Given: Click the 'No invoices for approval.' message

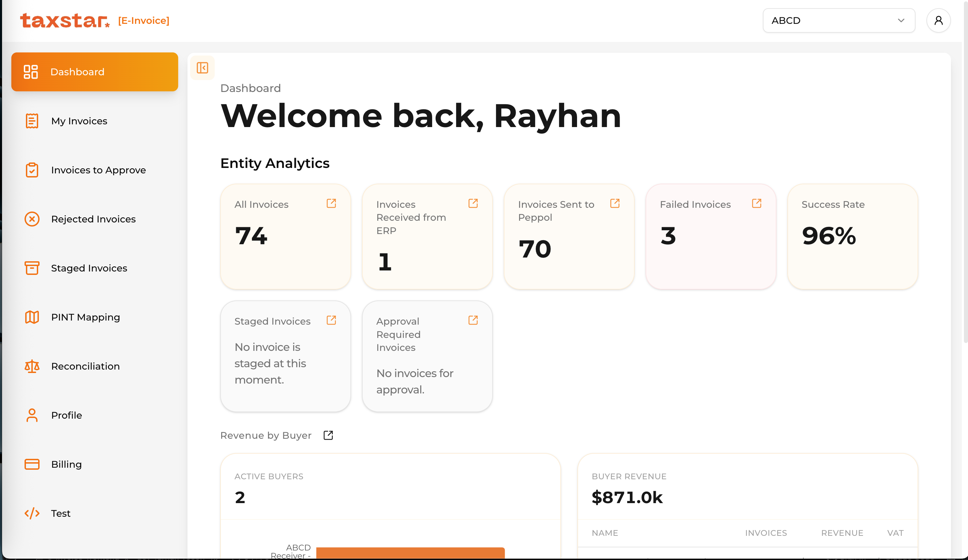Looking at the screenshot, I should pos(415,381).
